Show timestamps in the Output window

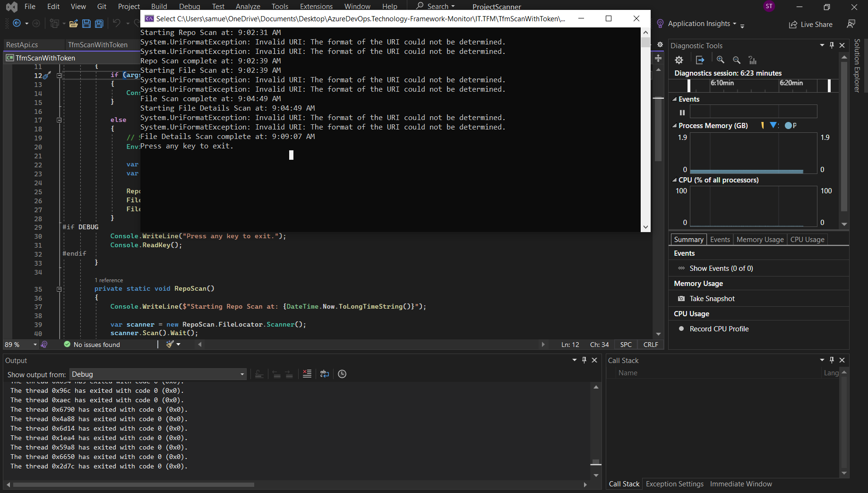(x=342, y=374)
